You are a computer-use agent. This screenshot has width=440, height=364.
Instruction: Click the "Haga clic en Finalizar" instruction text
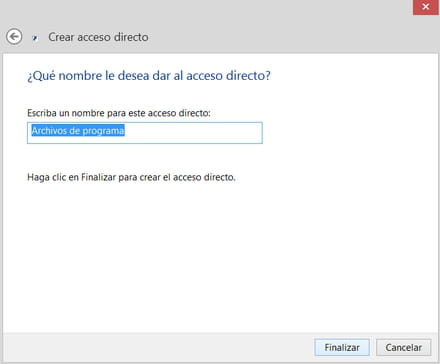131,177
